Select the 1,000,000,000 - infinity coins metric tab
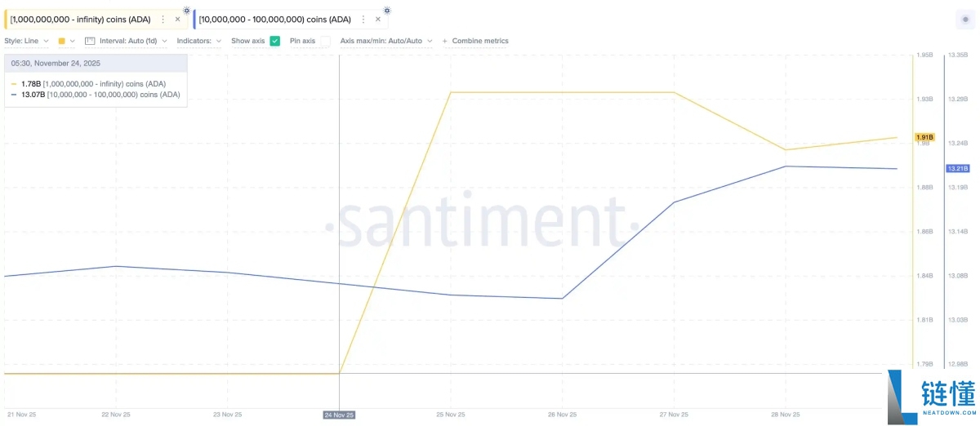Screen dimensions: 980x426 (x=80, y=20)
